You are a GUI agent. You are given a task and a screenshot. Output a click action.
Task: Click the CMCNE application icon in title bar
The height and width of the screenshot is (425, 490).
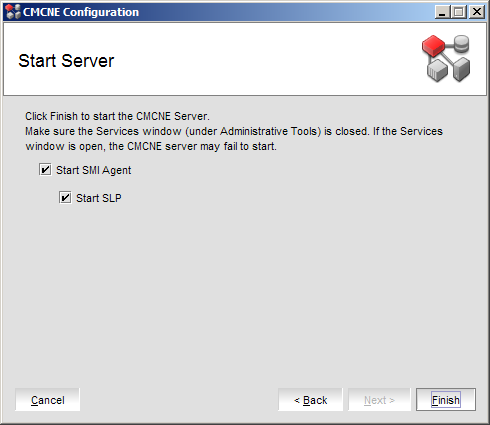(13, 12)
